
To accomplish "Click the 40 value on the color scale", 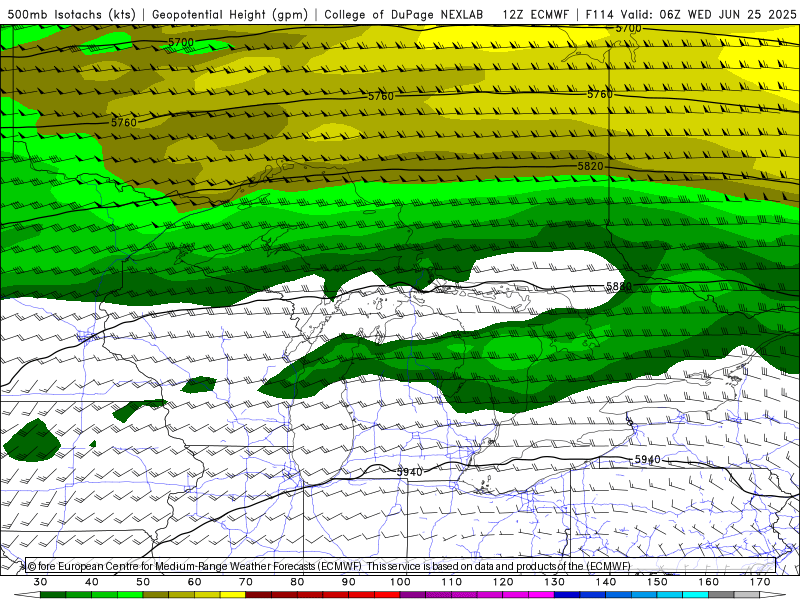I will click(92, 582).
